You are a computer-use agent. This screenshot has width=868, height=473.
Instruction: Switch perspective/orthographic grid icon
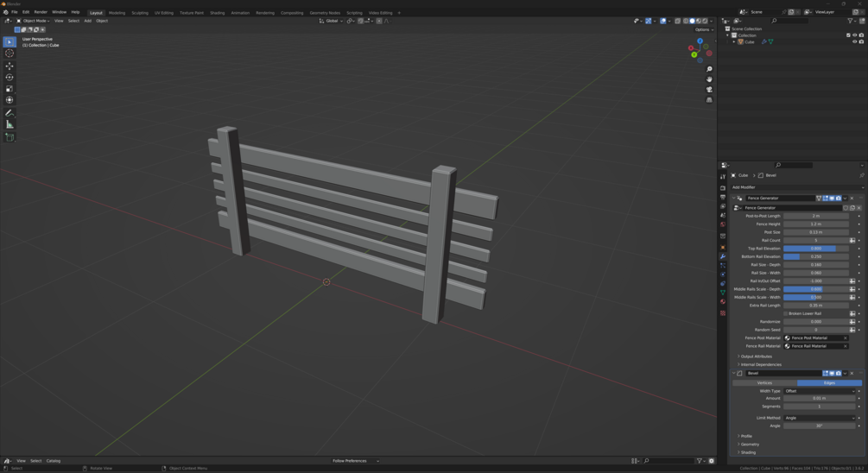(x=709, y=100)
